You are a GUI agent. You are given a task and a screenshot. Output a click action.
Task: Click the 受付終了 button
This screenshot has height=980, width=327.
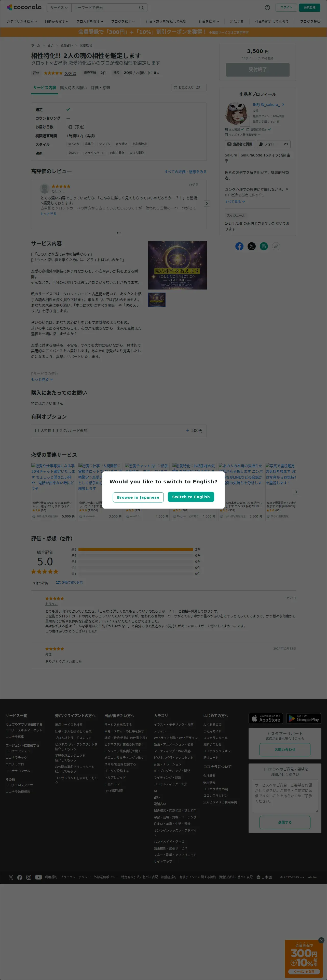(x=258, y=70)
